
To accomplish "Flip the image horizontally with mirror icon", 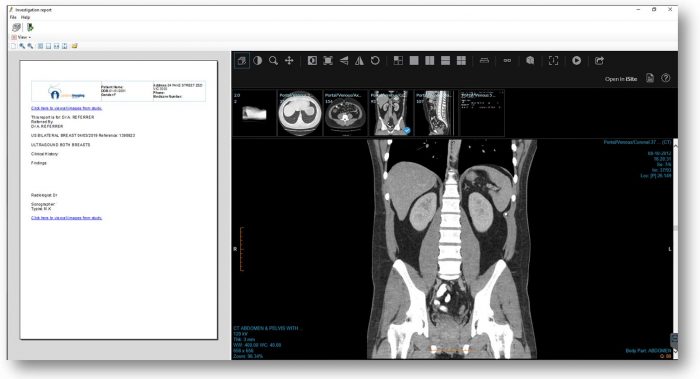I will (359, 60).
